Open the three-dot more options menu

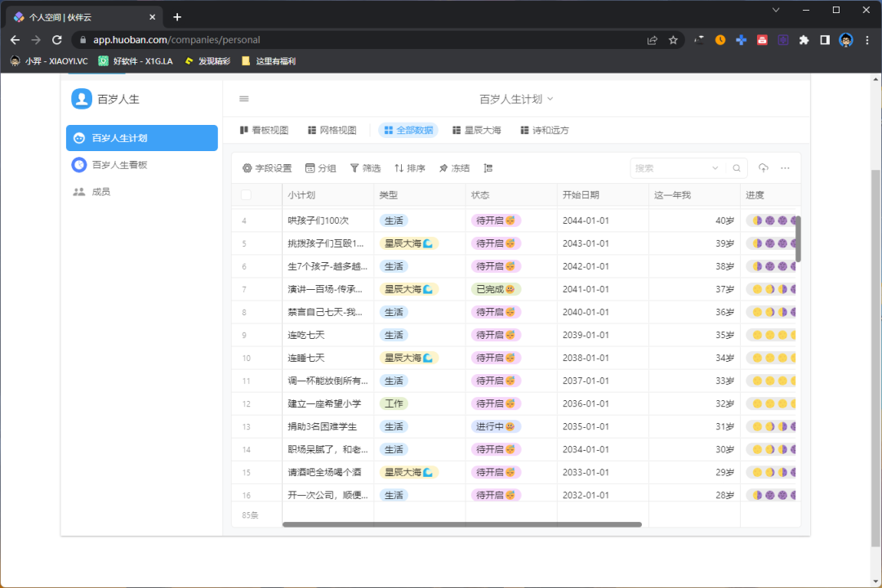(x=785, y=167)
